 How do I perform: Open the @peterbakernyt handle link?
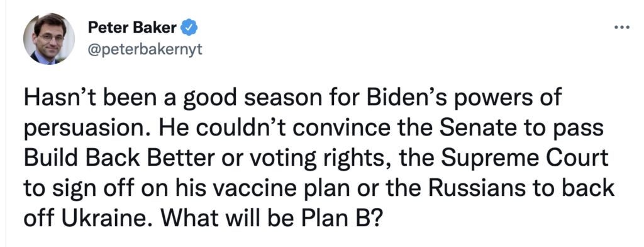[145, 50]
